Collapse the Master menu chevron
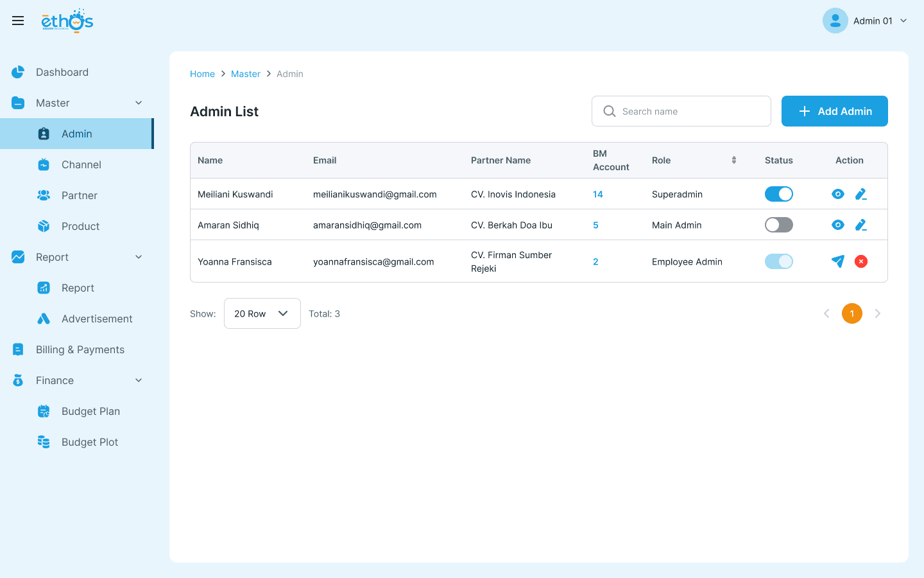924x578 pixels. (139, 103)
